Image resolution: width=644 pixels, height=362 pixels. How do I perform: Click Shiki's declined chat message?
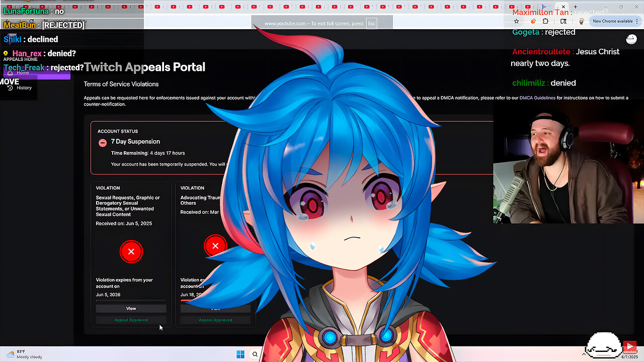coord(31,39)
